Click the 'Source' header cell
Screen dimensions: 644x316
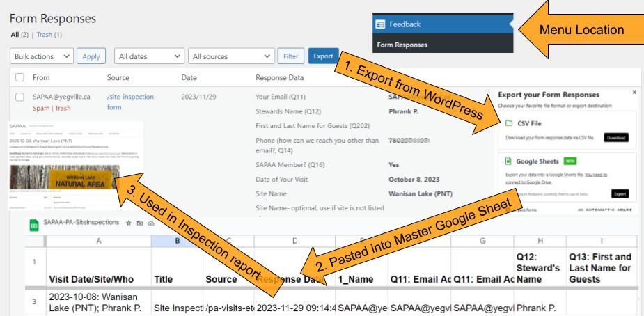coord(228,267)
